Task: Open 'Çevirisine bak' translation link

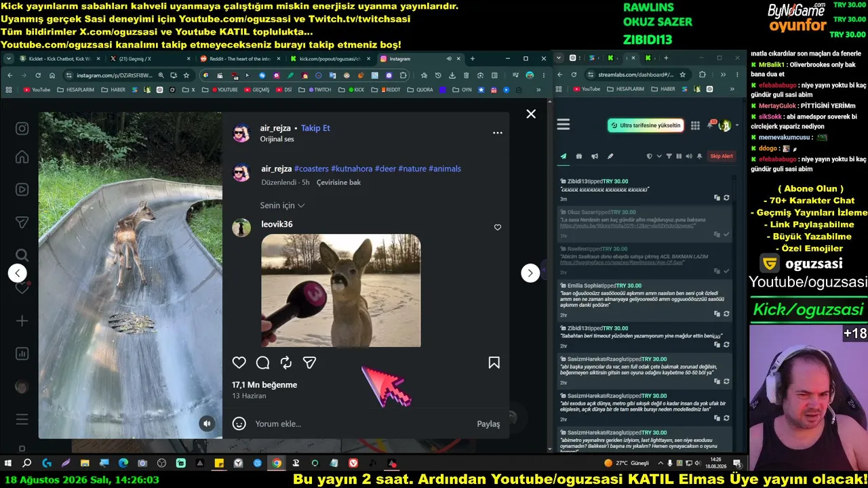Action: [x=338, y=182]
